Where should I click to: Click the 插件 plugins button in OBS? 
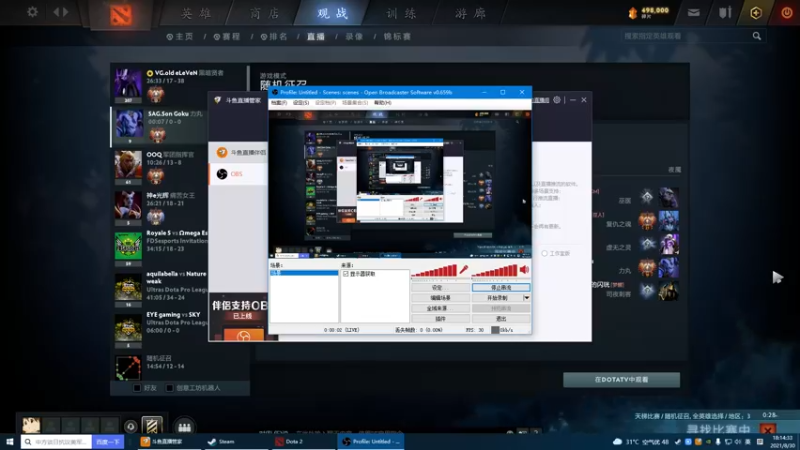point(440,319)
